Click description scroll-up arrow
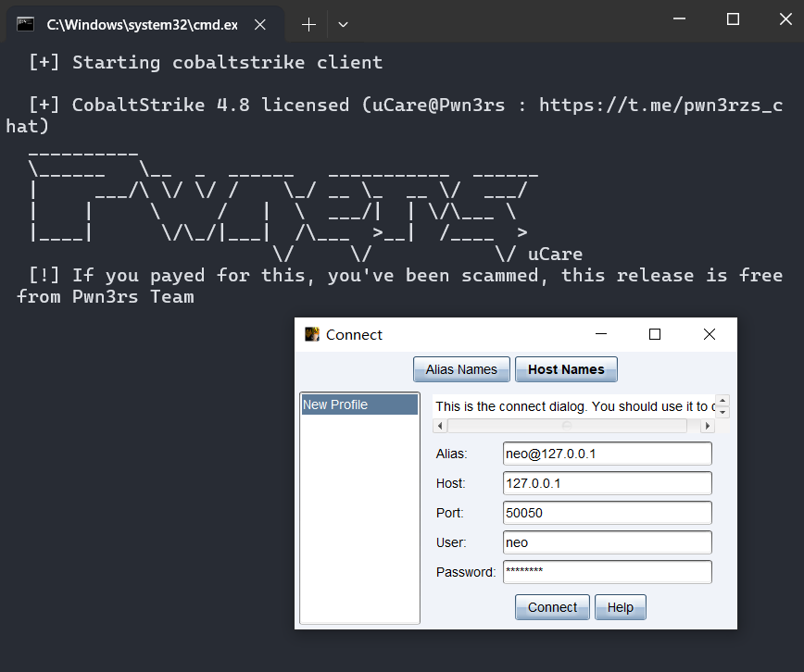Image resolution: width=804 pixels, height=672 pixels. click(722, 401)
